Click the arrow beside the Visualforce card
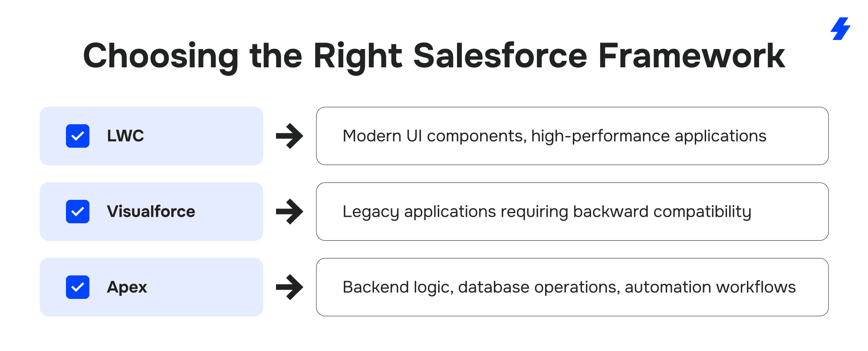The height and width of the screenshot is (351, 868). (x=289, y=212)
